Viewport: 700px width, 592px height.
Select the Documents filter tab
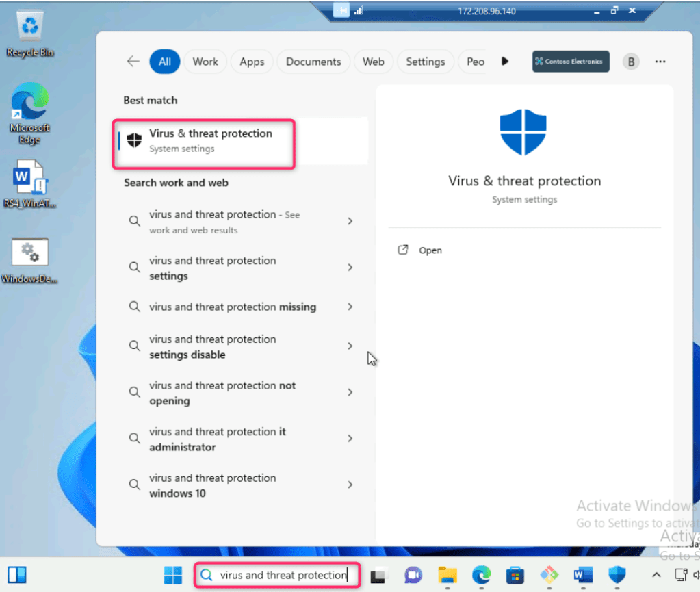tap(313, 62)
